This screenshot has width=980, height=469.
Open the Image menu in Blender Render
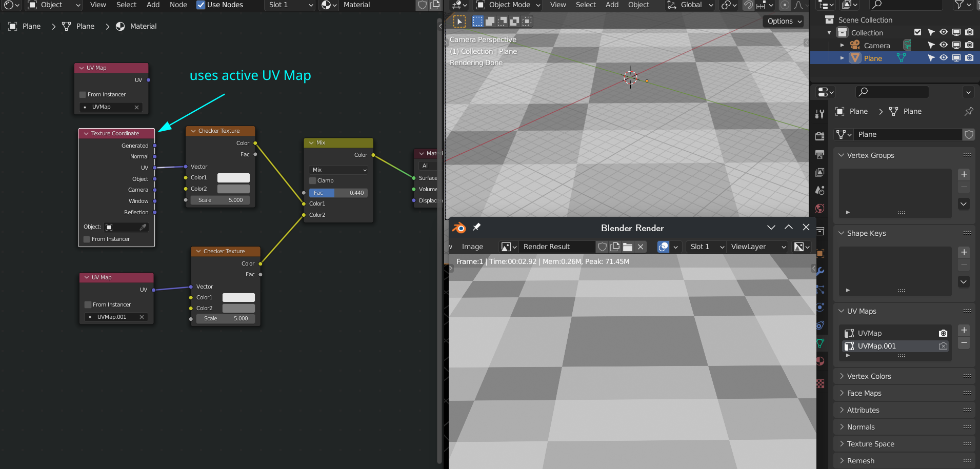click(x=472, y=247)
